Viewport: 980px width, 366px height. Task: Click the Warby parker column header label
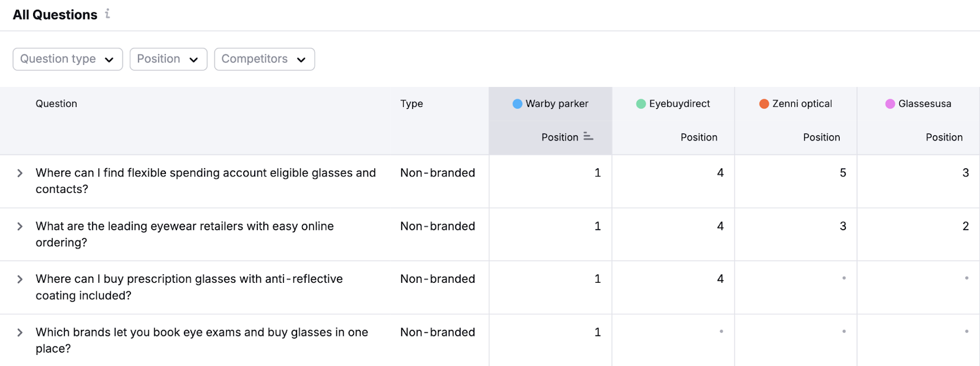557,104
